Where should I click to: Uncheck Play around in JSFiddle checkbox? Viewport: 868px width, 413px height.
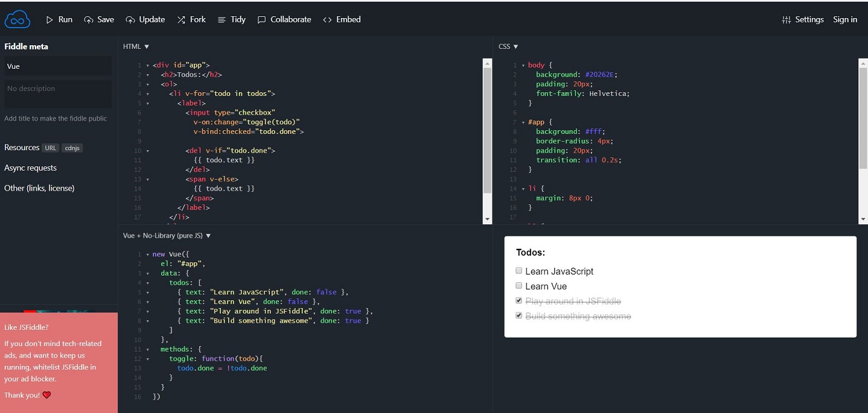(519, 300)
